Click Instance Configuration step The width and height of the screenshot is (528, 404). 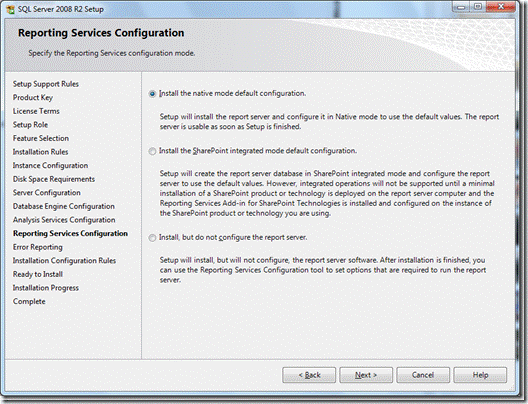[x=51, y=165]
